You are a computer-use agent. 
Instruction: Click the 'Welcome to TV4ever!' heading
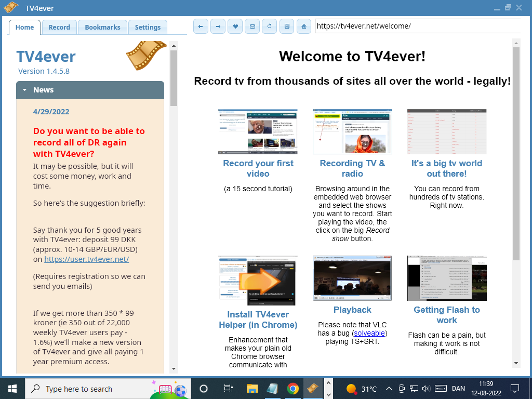(x=352, y=56)
